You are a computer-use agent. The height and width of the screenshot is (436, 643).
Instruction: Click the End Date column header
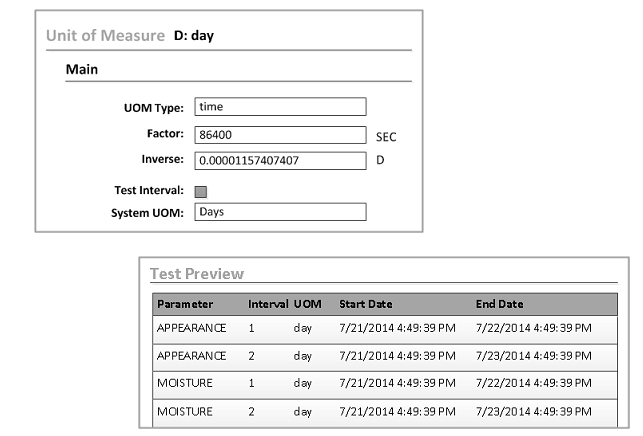point(499,304)
